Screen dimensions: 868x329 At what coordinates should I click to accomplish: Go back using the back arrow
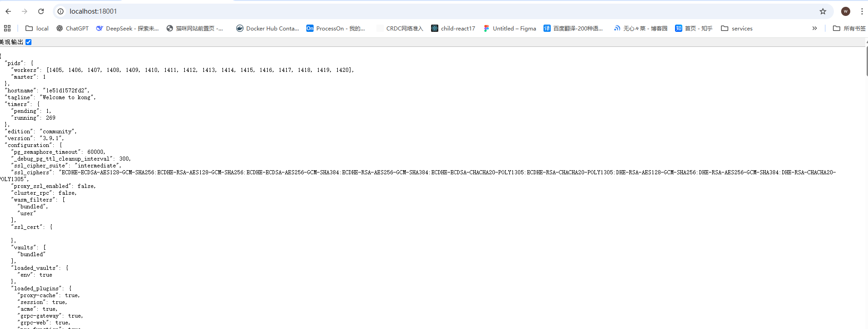click(8, 11)
